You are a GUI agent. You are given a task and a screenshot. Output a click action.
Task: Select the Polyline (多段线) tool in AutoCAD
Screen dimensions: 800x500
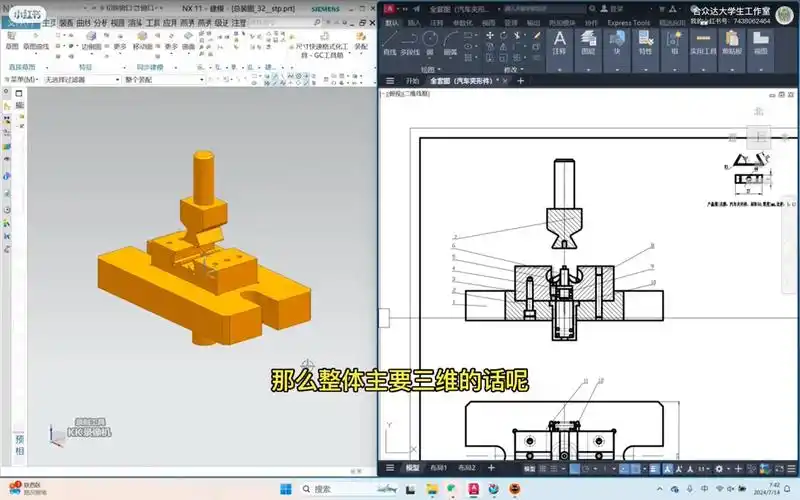(410, 43)
